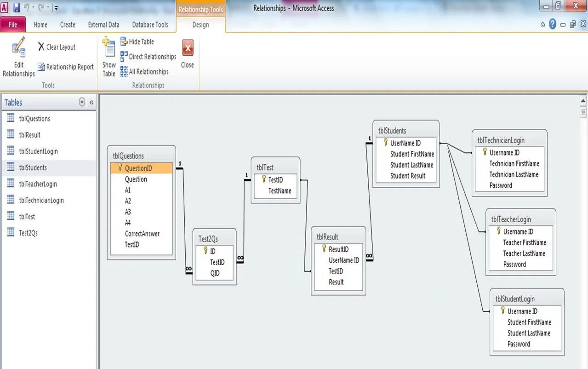Open the Relationship Report
588x369 pixels.
(x=65, y=67)
